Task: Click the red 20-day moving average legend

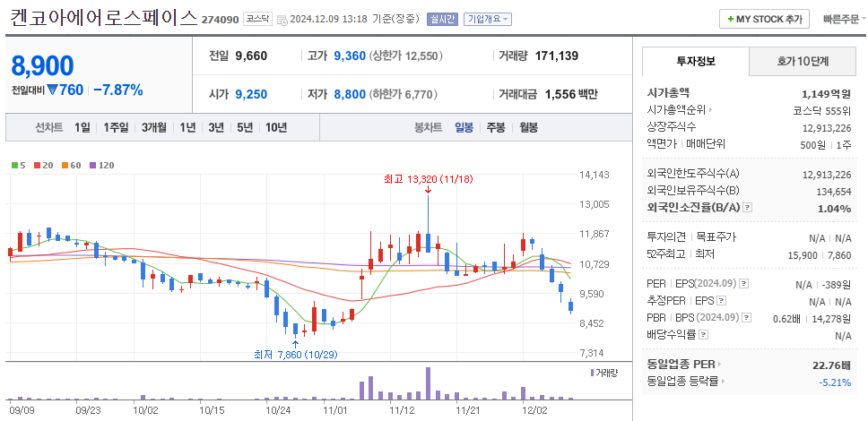Action: [x=43, y=165]
